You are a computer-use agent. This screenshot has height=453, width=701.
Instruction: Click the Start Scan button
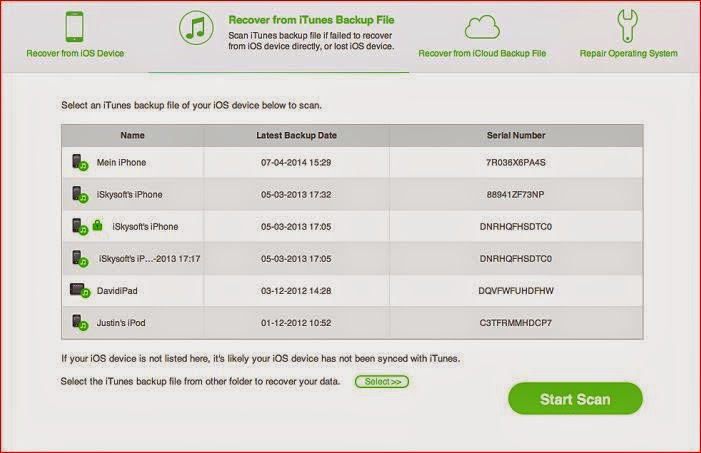click(x=575, y=398)
